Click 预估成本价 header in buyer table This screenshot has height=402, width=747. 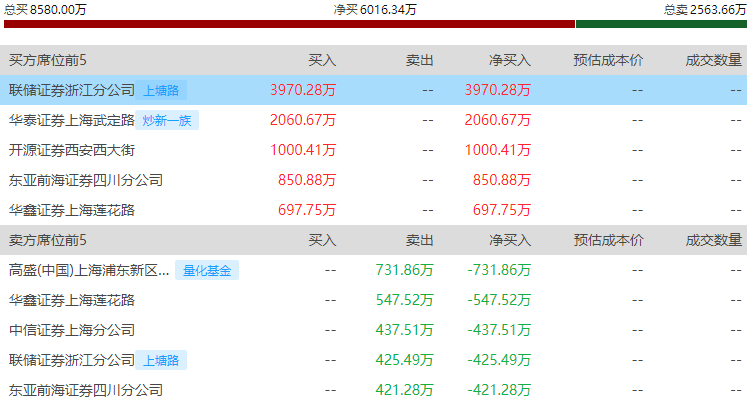tap(608, 60)
